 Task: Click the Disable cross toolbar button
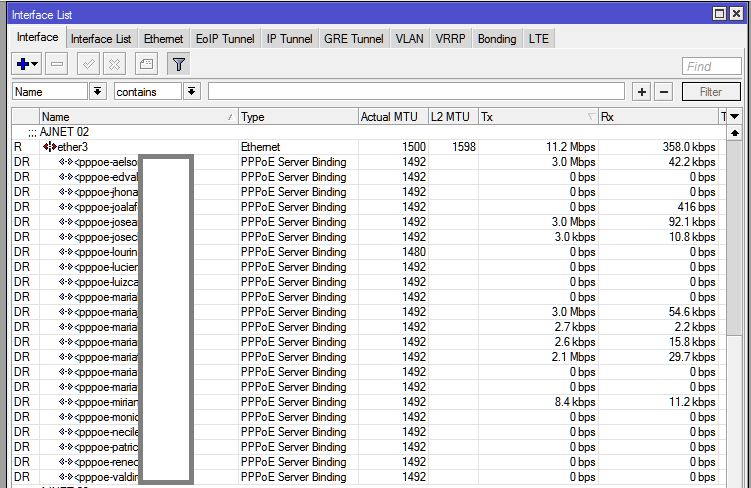pyautogui.click(x=114, y=64)
